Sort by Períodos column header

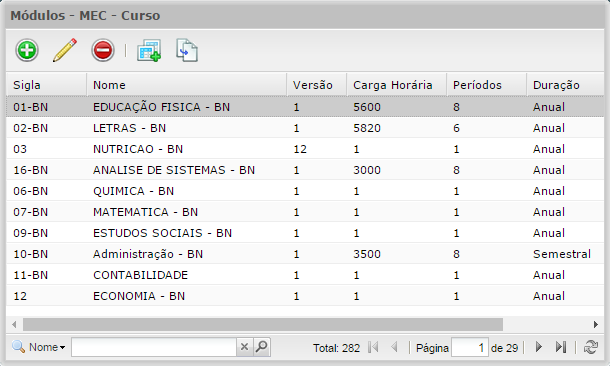click(487, 85)
